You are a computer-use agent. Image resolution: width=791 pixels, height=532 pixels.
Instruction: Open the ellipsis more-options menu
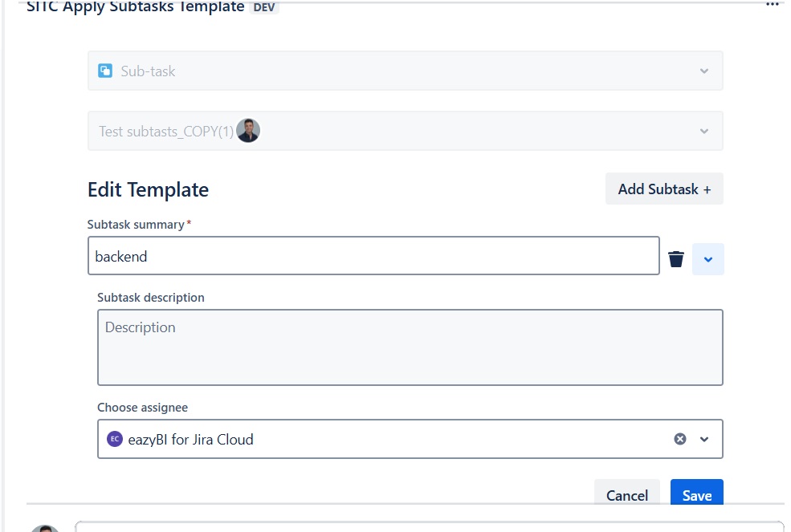[772, 4]
